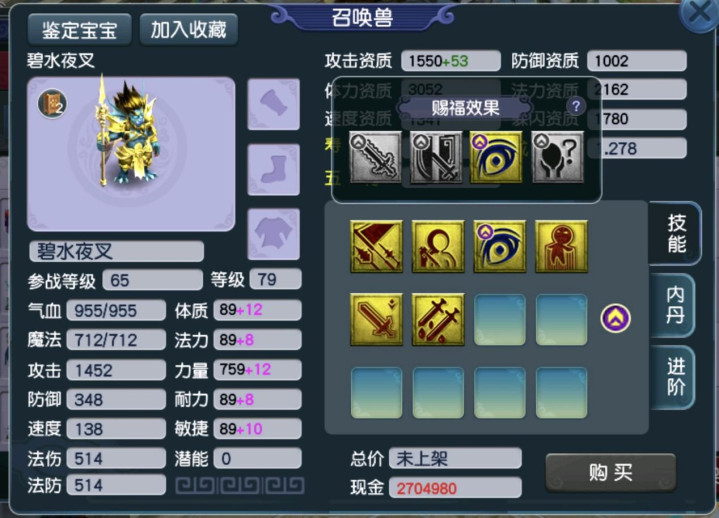This screenshot has width=719, height=518.
Task: Click the skill book badge on portrait
Action: (52, 104)
